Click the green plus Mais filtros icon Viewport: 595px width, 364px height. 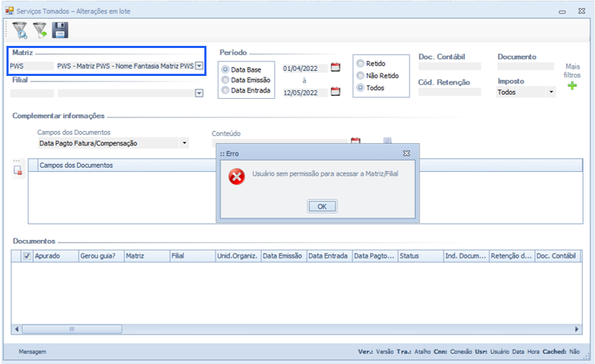(x=572, y=86)
